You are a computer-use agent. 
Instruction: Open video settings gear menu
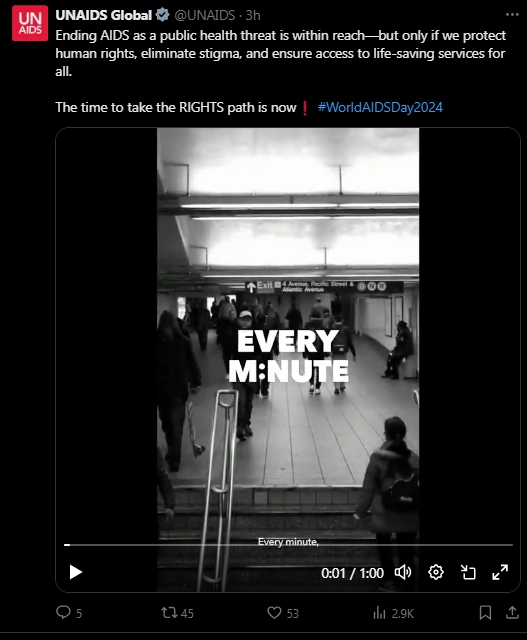[436, 572]
